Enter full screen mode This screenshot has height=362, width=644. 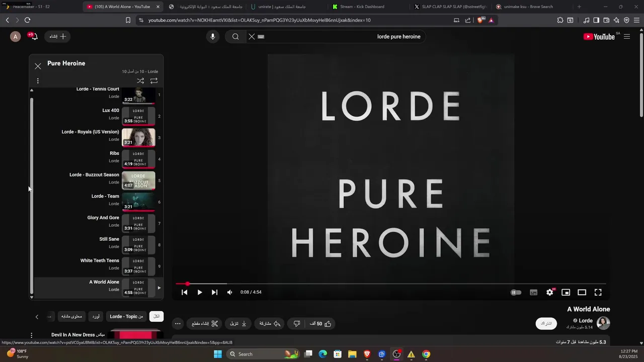pyautogui.click(x=598, y=292)
